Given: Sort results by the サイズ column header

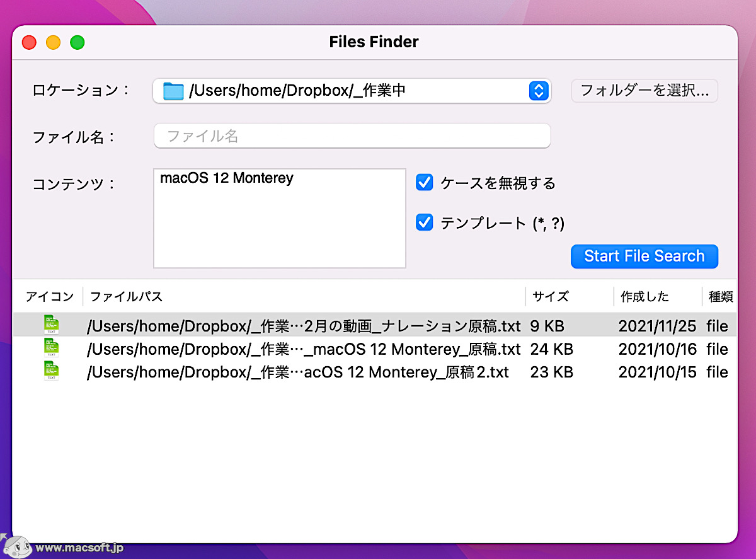Looking at the screenshot, I should [551, 296].
